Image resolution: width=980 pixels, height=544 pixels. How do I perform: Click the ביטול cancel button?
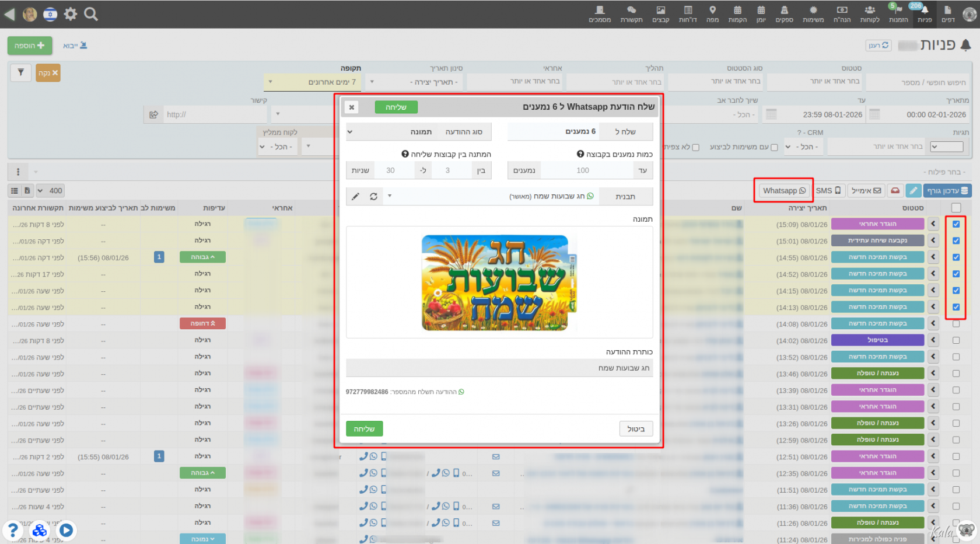(636, 428)
